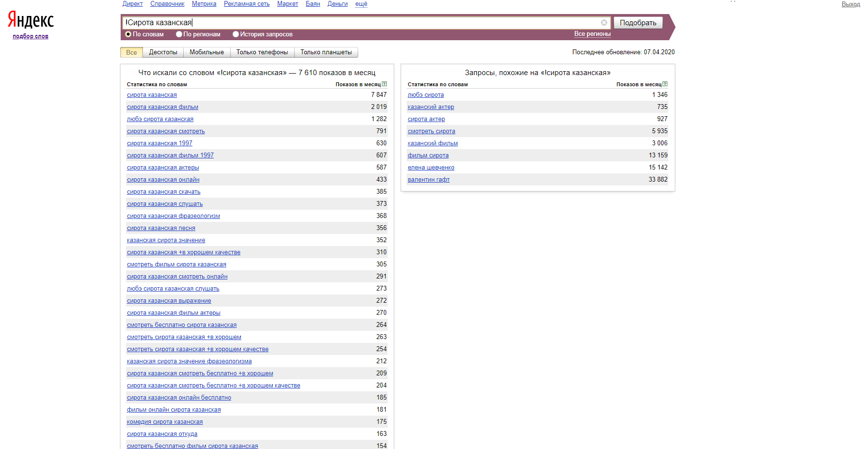Open the 'Метрика' top menu link
This screenshot has height=449, width=868.
[204, 4]
